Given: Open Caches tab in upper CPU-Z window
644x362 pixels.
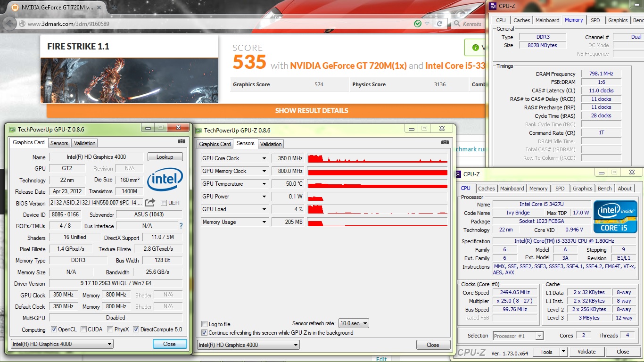Looking at the screenshot, I should [x=522, y=20].
